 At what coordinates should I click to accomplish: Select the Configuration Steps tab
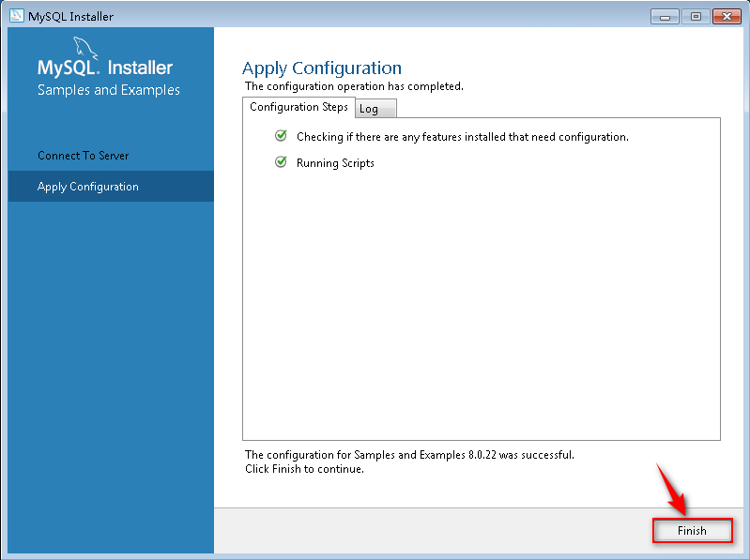(298, 107)
